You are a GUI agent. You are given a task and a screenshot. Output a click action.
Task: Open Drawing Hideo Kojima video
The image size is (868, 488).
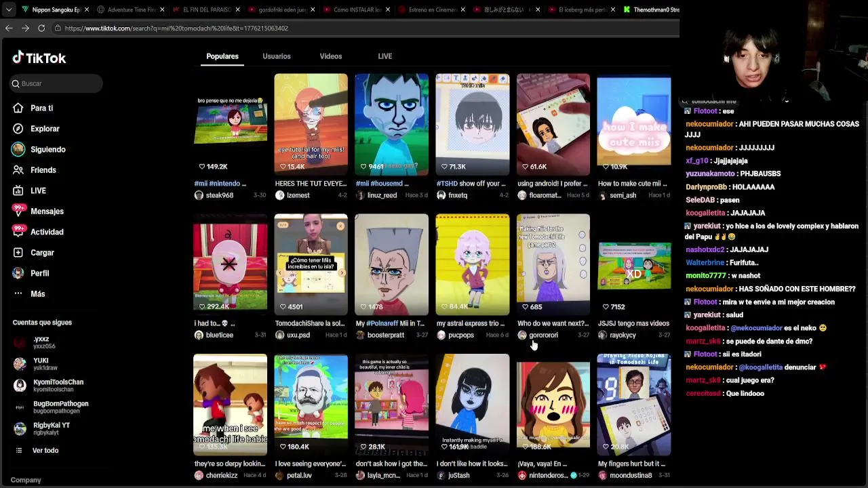pyautogui.click(x=634, y=405)
